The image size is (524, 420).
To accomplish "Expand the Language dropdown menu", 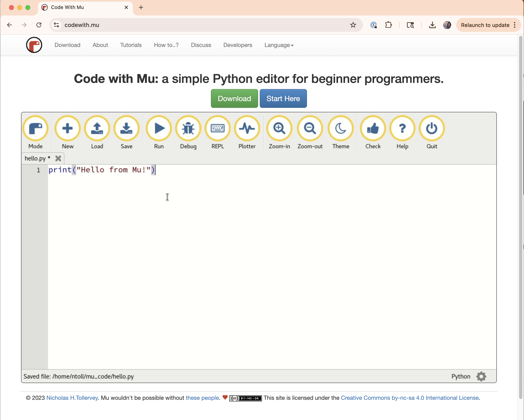I will 279,45.
